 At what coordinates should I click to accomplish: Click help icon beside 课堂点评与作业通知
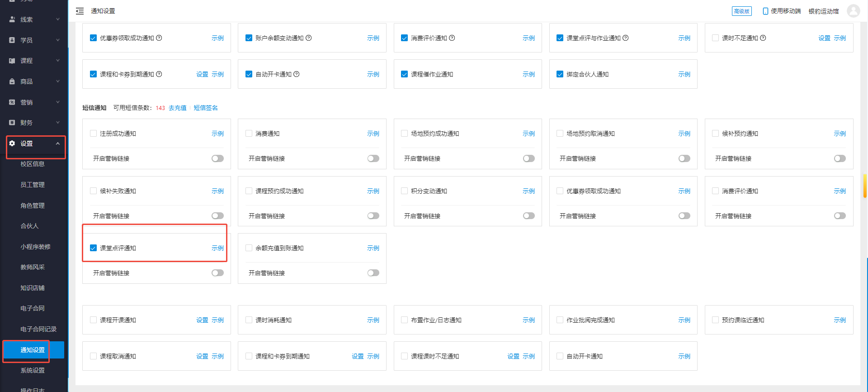pyautogui.click(x=626, y=38)
